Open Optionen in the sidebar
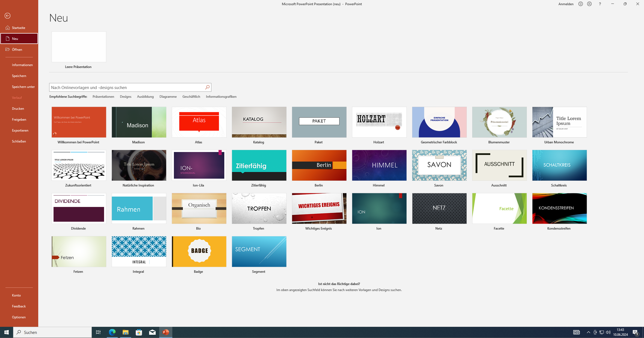The image size is (644, 338). pos(19,317)
